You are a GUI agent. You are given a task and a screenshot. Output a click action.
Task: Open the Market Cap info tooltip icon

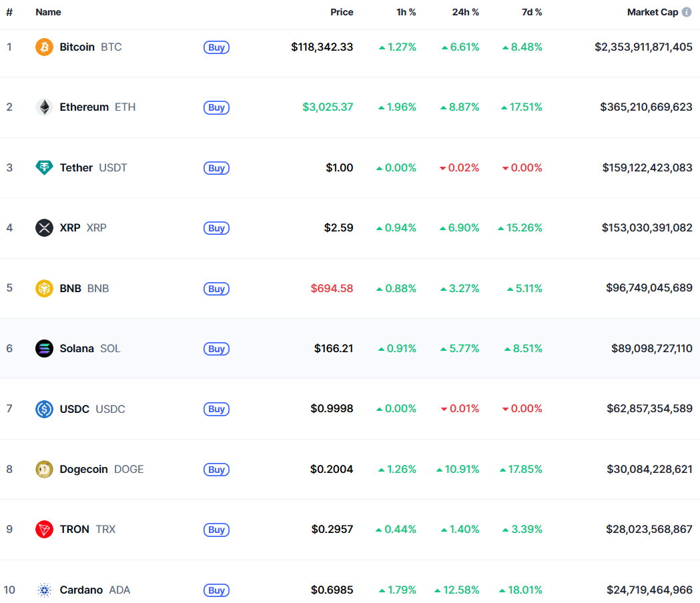pos(687,12)
